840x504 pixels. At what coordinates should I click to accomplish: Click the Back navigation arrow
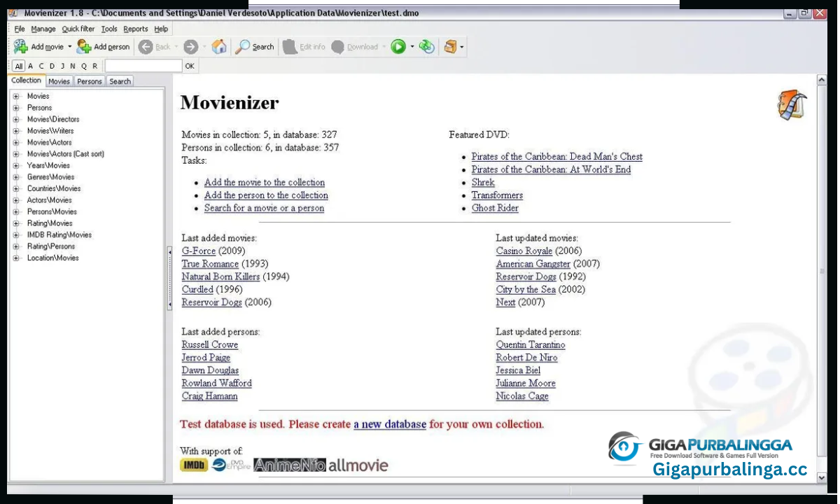[x=146, y=47]
